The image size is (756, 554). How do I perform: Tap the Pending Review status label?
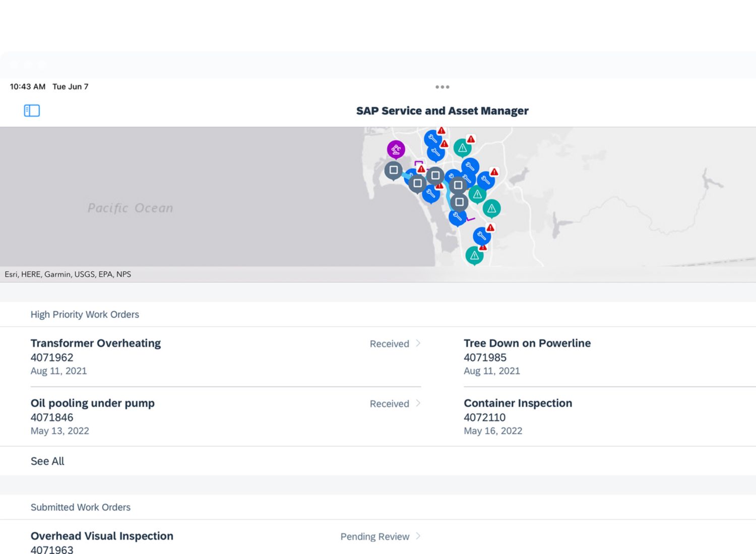tap(374, 537)
